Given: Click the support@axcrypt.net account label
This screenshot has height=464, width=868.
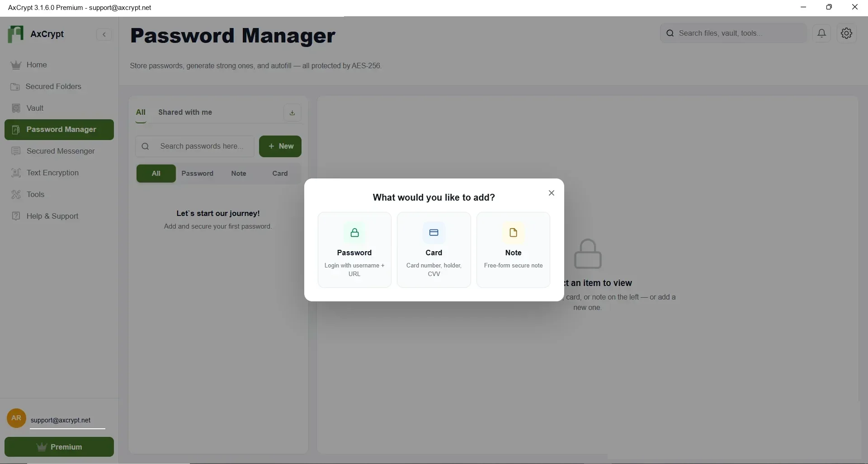Looking at the screenshot, I should click(61, 421).
